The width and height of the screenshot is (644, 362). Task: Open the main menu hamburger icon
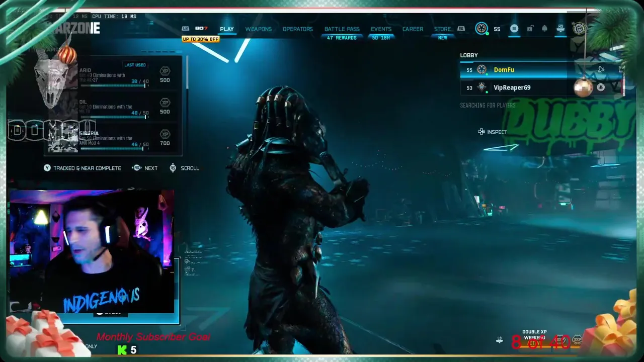514,29
